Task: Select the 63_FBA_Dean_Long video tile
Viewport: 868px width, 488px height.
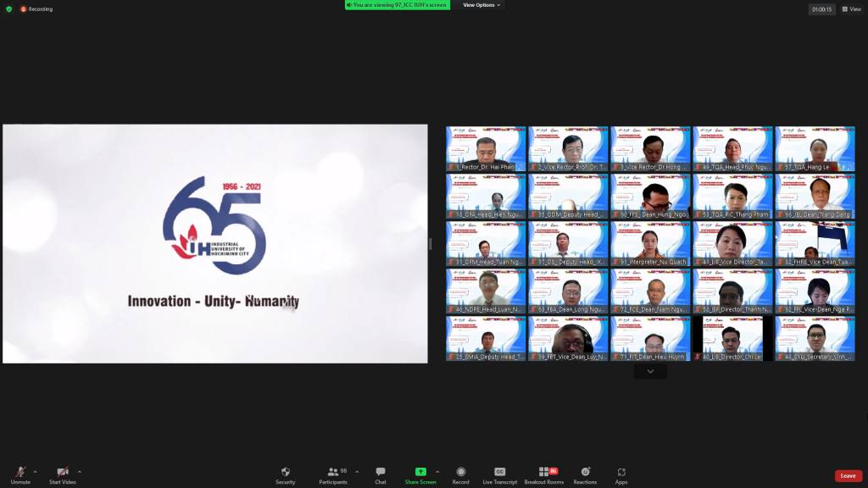Action: click(x=568, y=291)
